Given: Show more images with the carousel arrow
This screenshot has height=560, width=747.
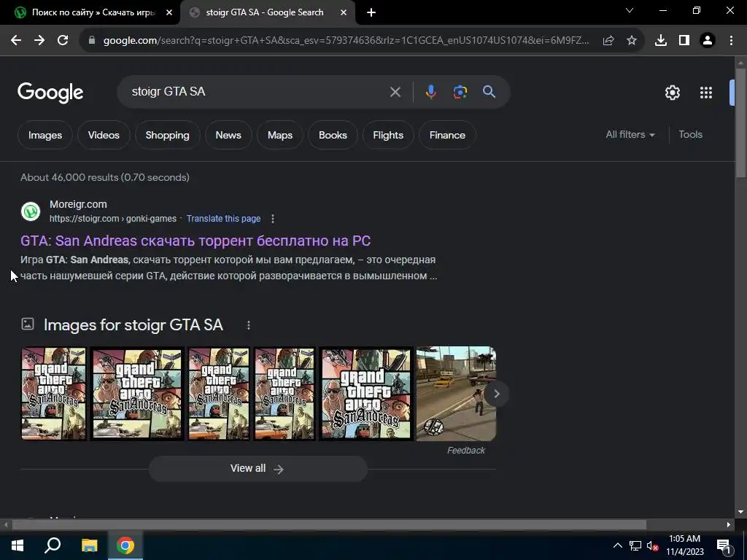Looking at the screenshot, I should coord(496,394).
